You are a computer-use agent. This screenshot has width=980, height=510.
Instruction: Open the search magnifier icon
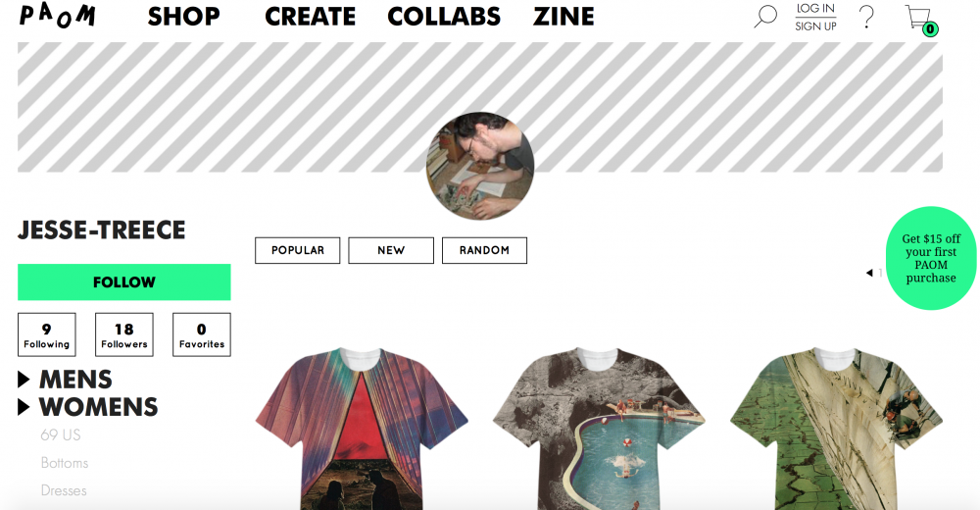coord(765,17)
